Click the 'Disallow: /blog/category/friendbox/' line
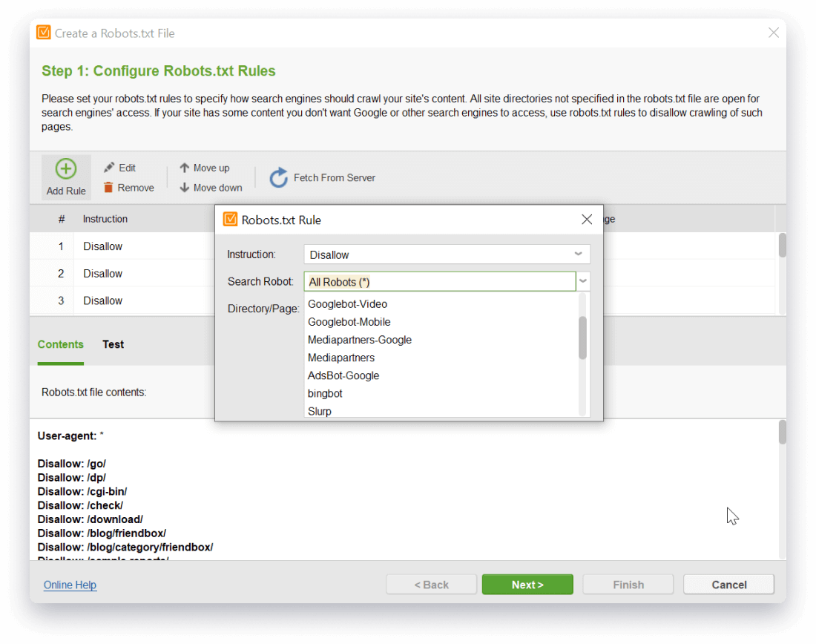816x644 pixels. tap(125, 547)
